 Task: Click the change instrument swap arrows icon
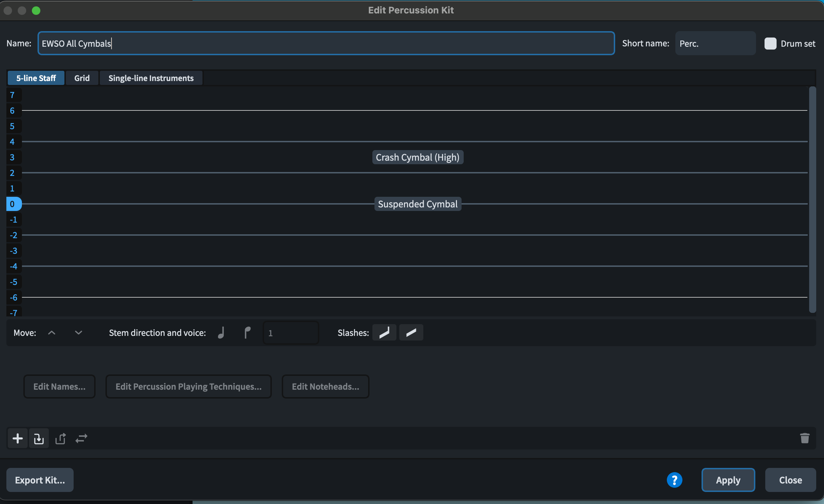[81, 439]
